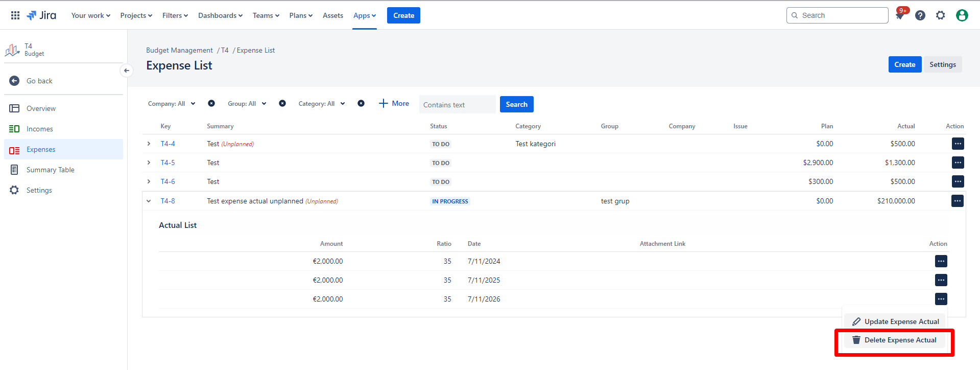Image resolution: width=980 pixels, height=370 pixels.
Task: Click the plus More filter button
Action: point(394,103)
